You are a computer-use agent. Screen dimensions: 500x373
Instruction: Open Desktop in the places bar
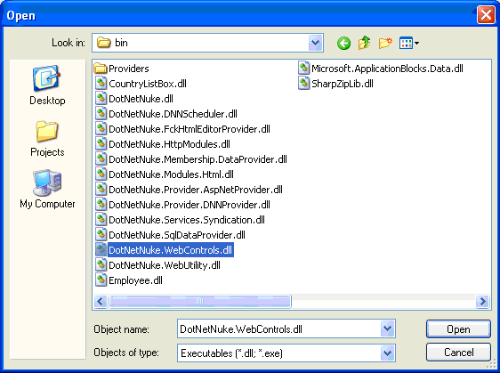tap(47, 85)
